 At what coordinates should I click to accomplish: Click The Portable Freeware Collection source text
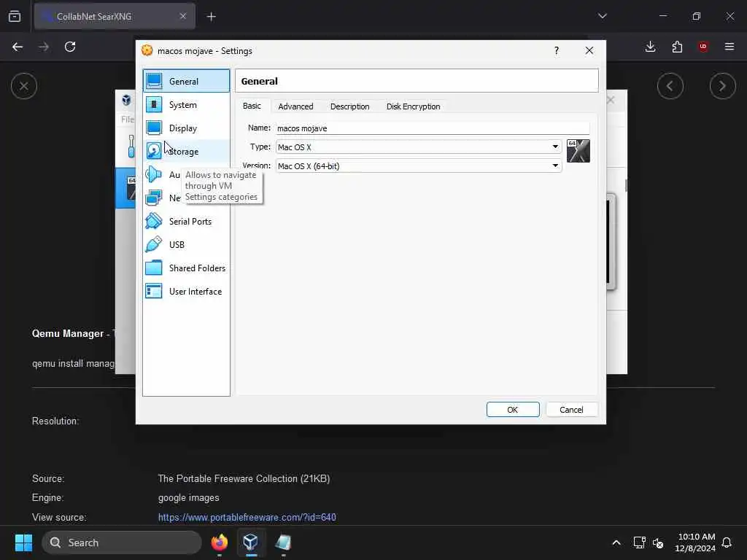(x=244, y=478)
